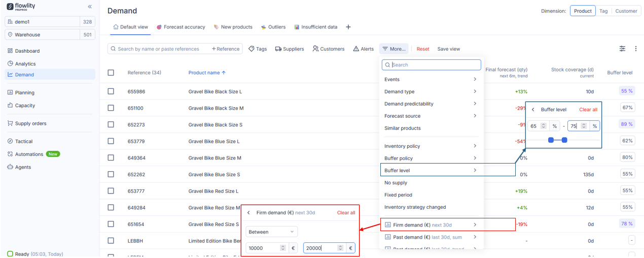Add a new view with plus icon
Image resolution: width=644 pixels, height=258 pixels.
point(348,27)
